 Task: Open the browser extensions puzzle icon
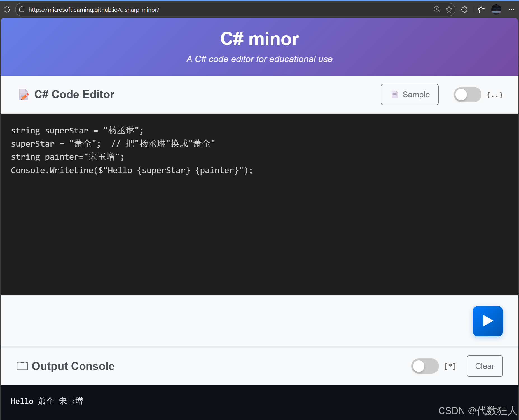tap(464, 10)
